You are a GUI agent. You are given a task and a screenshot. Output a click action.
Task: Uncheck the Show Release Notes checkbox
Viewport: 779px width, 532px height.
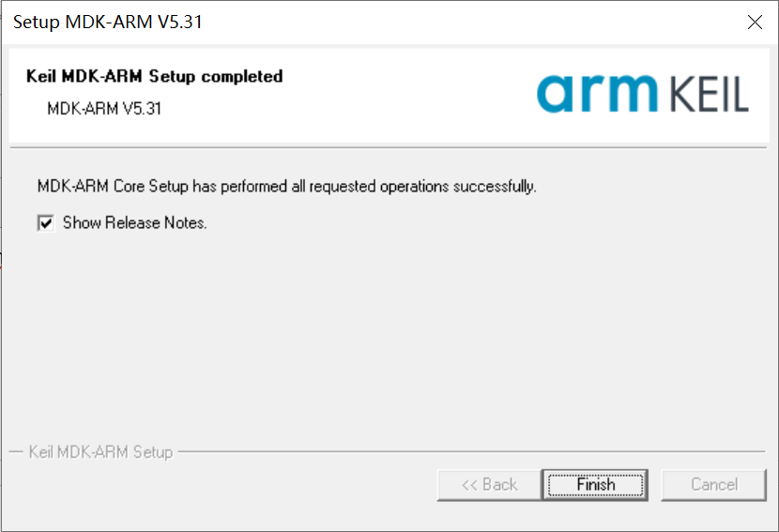[x=46, y=222]
